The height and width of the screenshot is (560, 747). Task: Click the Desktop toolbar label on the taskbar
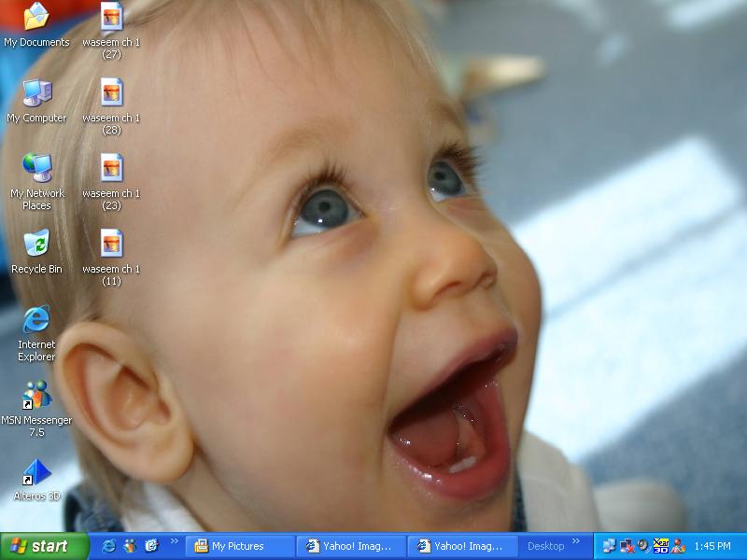[x=545, y=546]
